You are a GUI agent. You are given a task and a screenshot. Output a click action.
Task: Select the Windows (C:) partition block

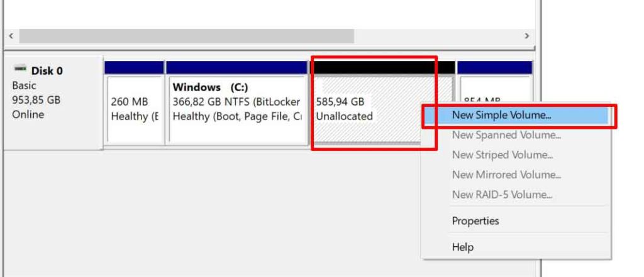(236, 109)
